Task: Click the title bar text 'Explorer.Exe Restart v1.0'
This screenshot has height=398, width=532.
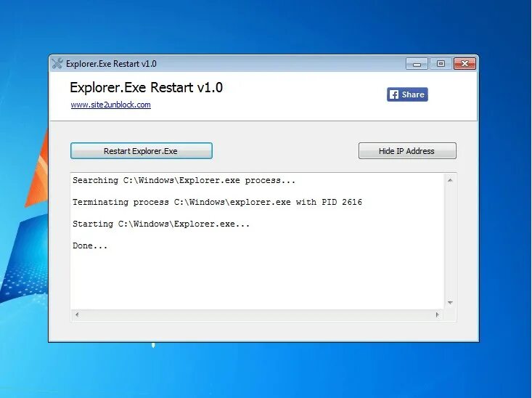Action: (x=111, y=64)
